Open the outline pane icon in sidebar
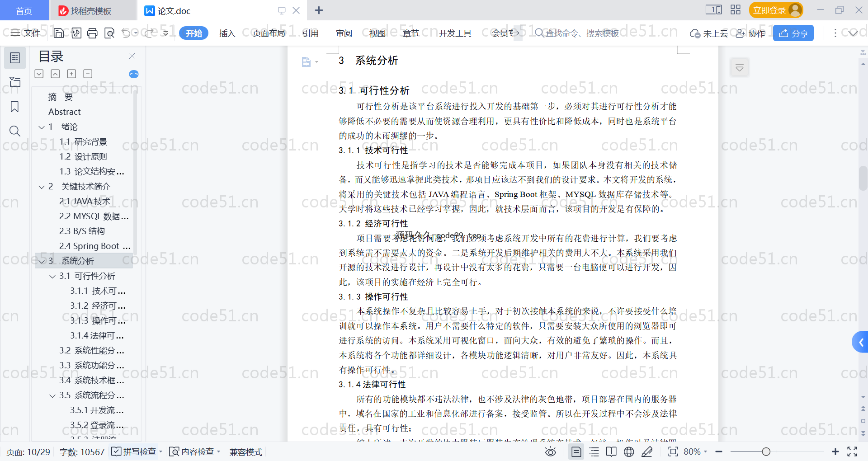Screen dimensions: 868x461 (15, 58)
